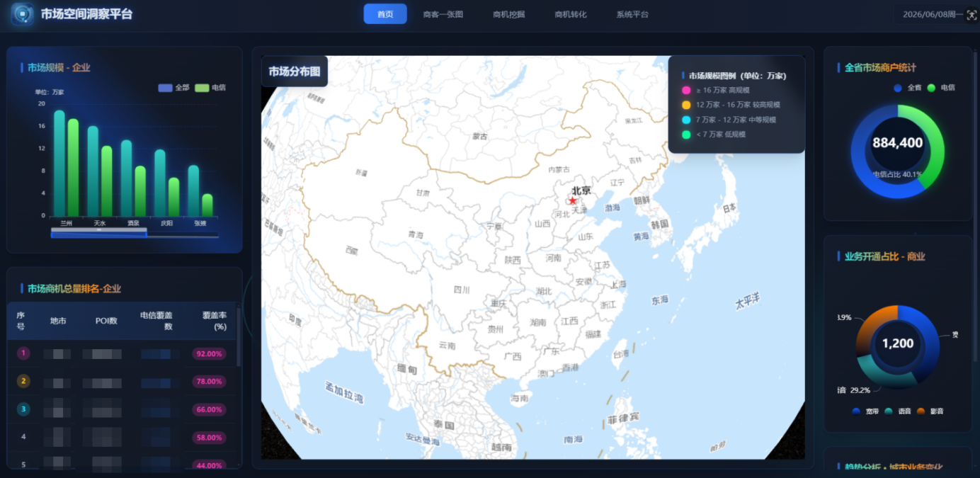The width and height of the screenshot is (980, 478).
Task: Click 云南 province on the map
Action: [x=447, y=346]
